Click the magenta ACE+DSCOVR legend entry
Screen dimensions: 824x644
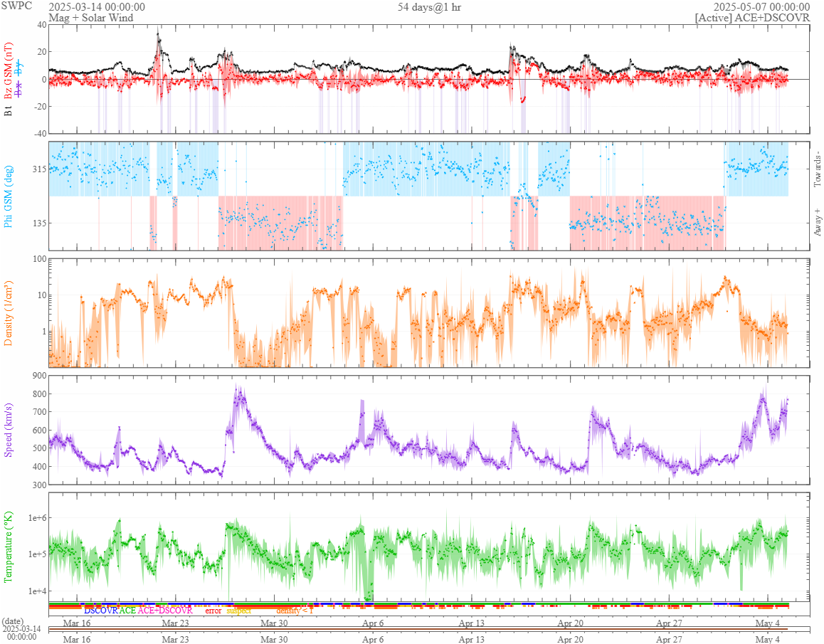165,611
